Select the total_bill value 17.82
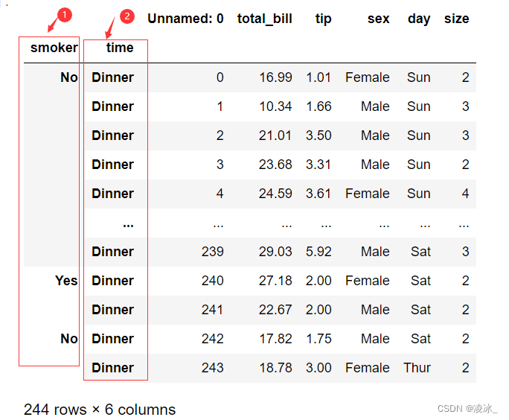 275,339
